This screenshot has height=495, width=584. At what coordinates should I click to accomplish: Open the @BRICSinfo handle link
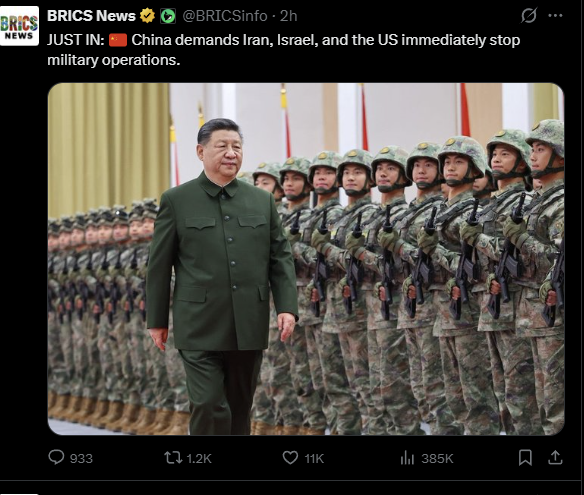[225, 16]
